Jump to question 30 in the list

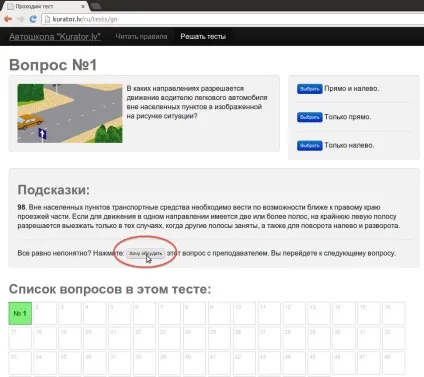coord(344,338)
